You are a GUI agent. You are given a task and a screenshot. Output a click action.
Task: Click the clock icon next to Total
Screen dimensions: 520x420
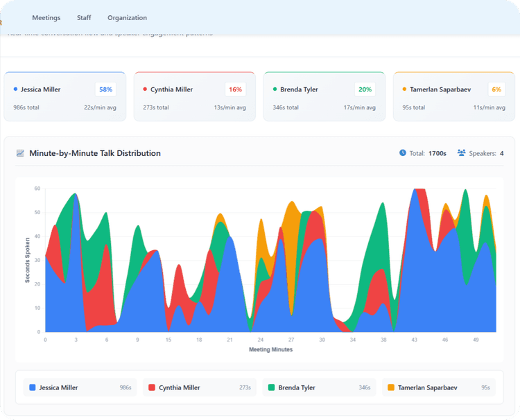coord(403,153)
